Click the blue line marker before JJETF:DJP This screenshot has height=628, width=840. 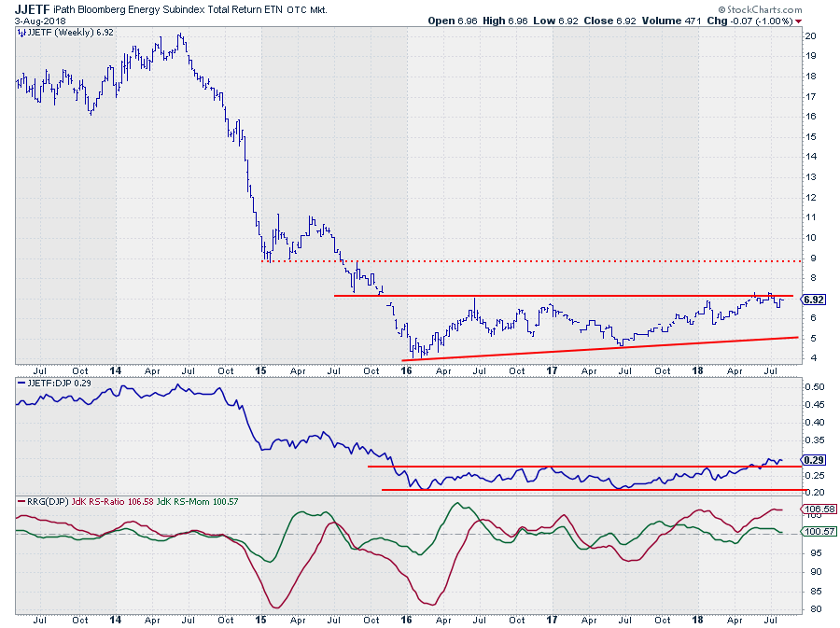click(21, 384)
